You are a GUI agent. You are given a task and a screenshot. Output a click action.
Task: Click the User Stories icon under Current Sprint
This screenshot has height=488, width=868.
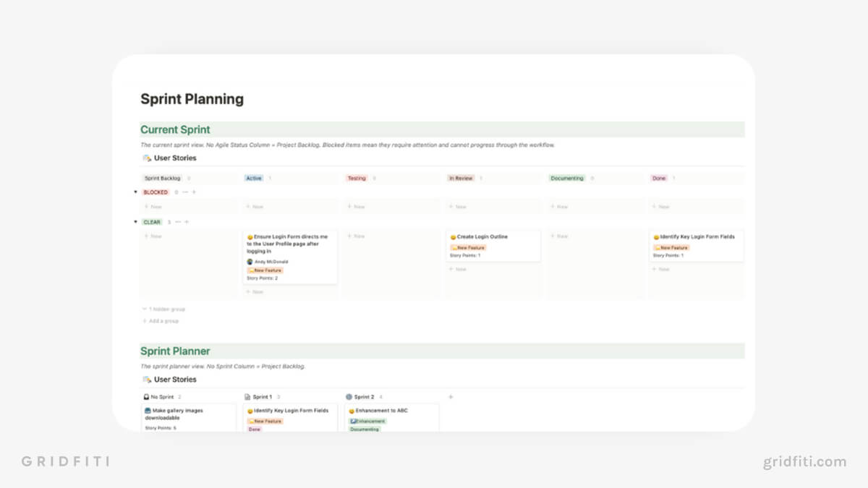147,158
